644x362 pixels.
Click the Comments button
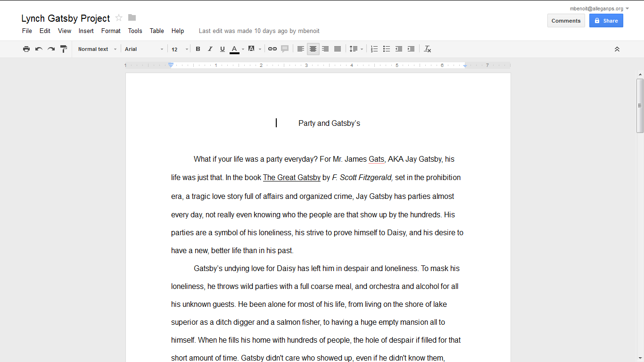(x=566, y=21)
